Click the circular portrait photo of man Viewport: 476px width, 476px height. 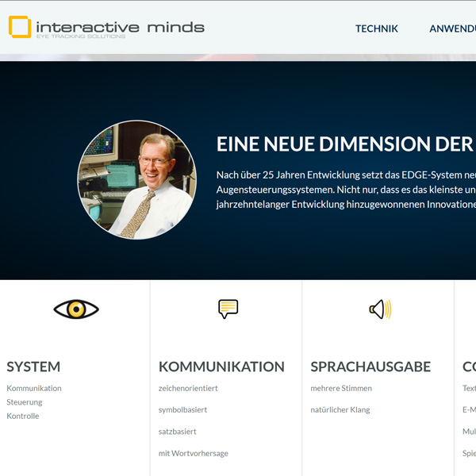coord(136,180)
